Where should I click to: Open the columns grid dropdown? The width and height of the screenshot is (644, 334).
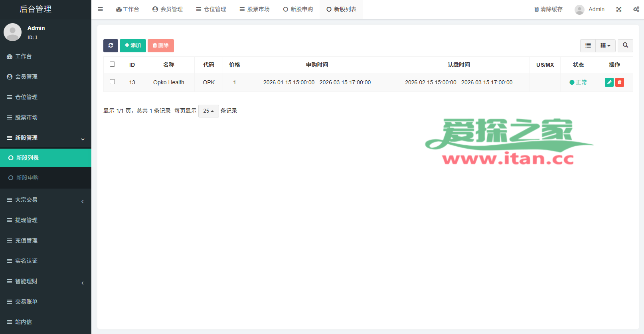605,46
